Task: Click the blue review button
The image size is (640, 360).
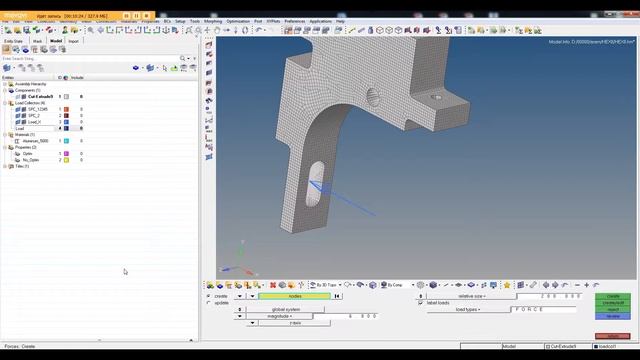Action: 613,316
